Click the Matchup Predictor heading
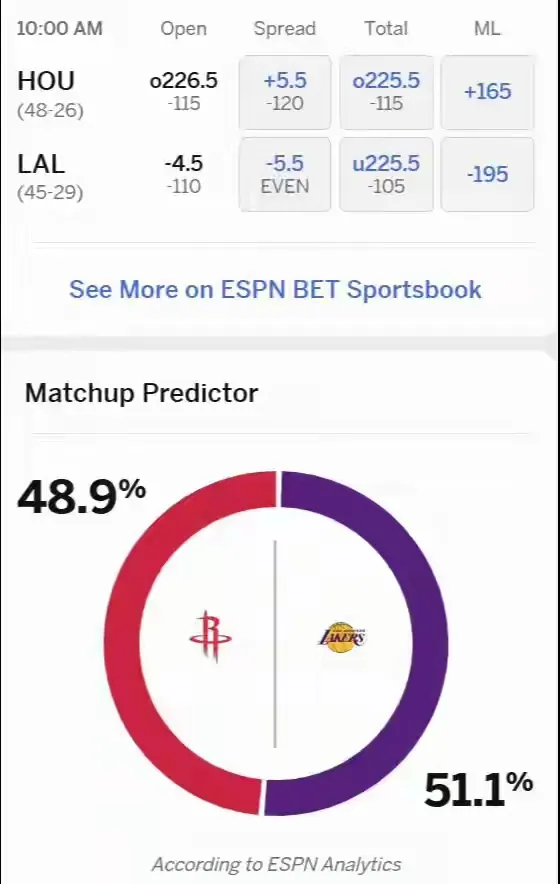 tap(142, 393)
